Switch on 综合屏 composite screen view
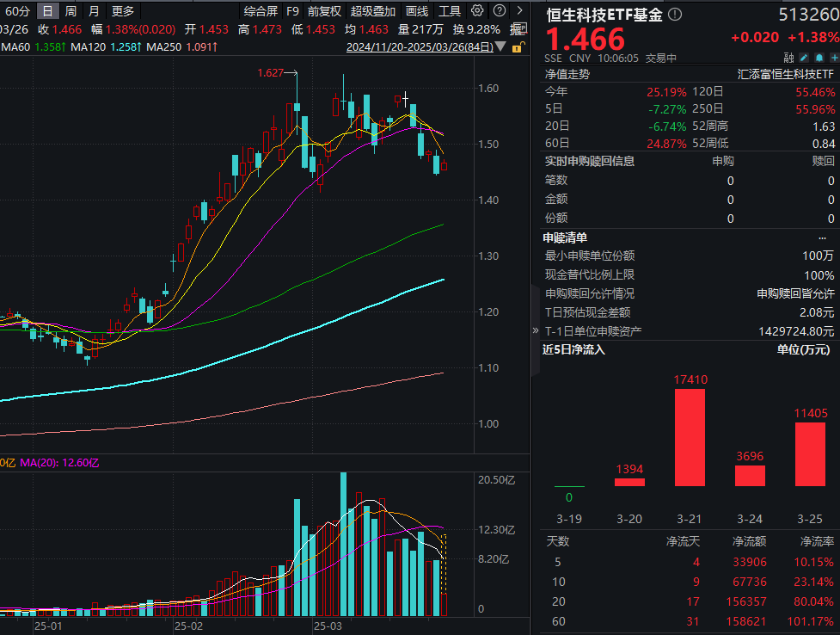The height and width of the screenshot is (635, 840). click(263, 11)
